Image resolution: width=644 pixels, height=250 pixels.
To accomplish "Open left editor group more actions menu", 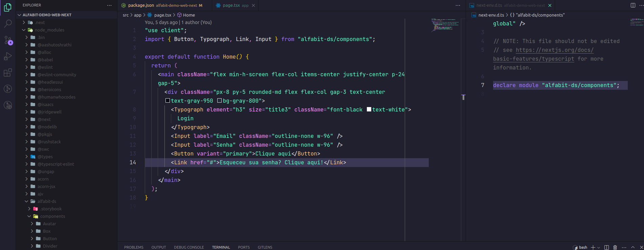I will [458, 5].
